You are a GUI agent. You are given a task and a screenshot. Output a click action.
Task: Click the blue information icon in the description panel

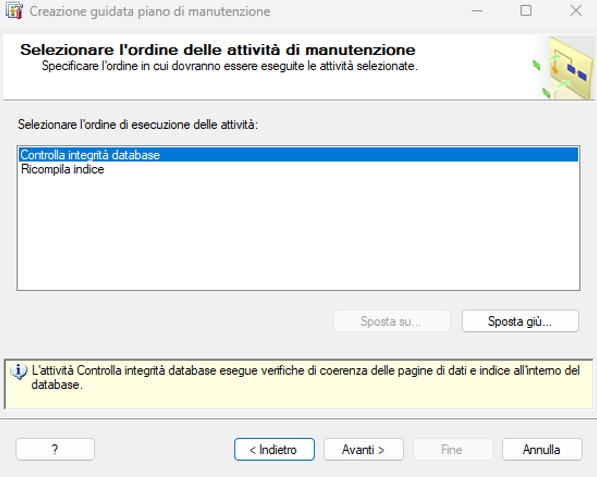[19, 372]
